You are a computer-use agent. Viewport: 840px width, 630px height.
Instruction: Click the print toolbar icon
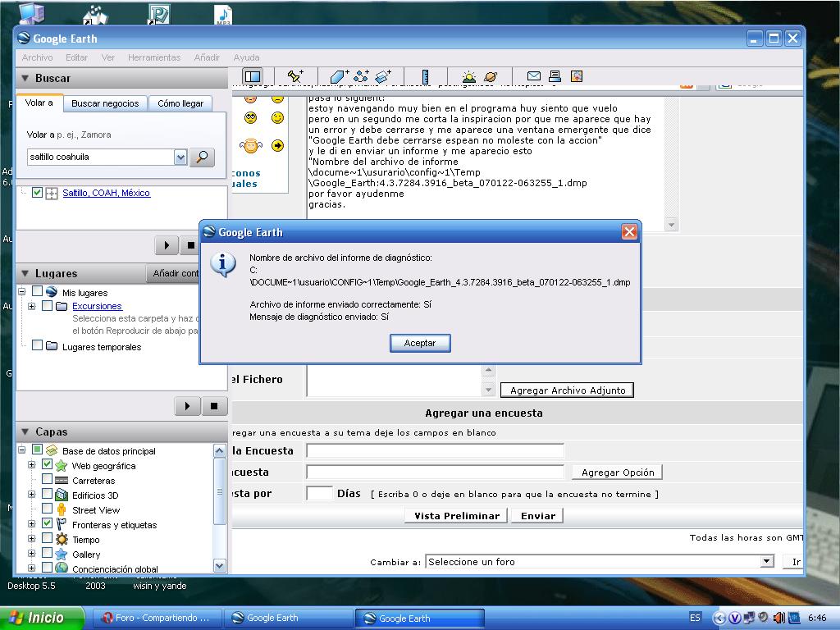[x=555, y=76]
